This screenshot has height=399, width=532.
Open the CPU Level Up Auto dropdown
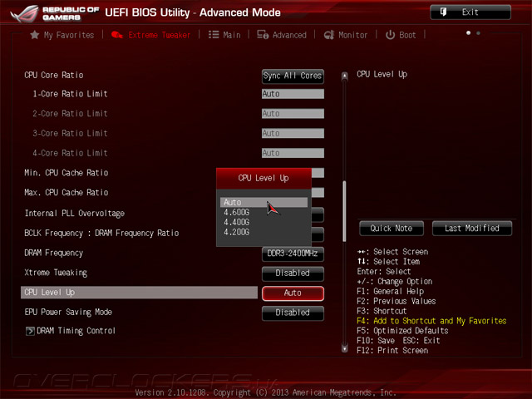(293, 293)
